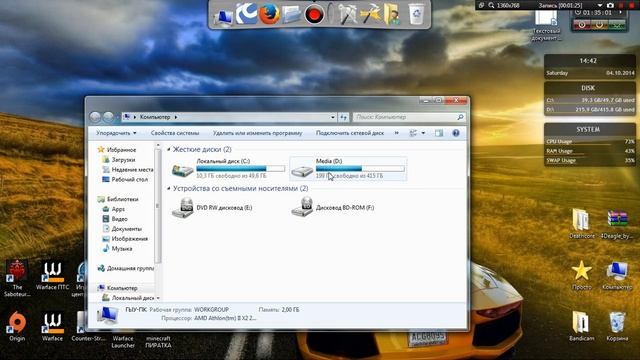Select Домашняя группа in the sidebar
640x360 pixels.
point(126,268)
